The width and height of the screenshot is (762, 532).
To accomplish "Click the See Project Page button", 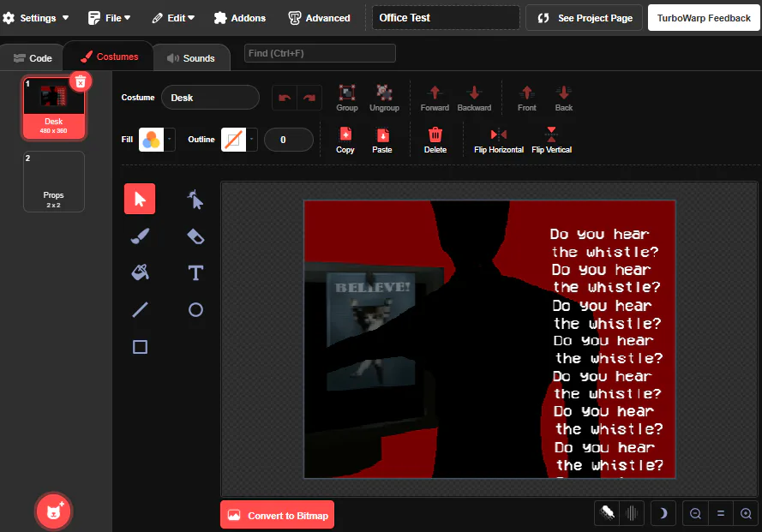I will [584, 18].
